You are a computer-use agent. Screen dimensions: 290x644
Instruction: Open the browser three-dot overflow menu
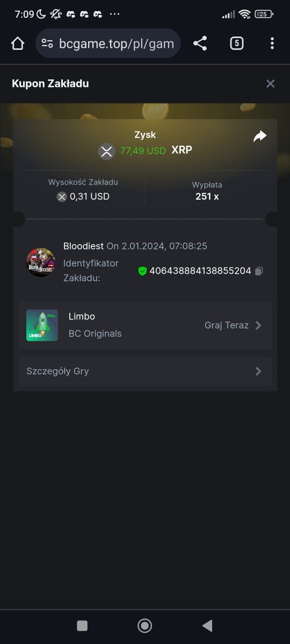[x=272, y=43]
